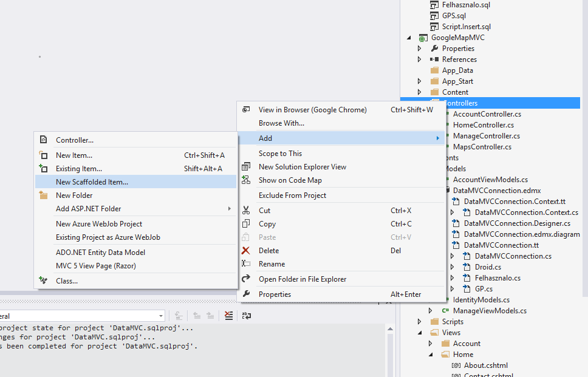
Task: Expand the Account views folder
Action: pos(431,343)
